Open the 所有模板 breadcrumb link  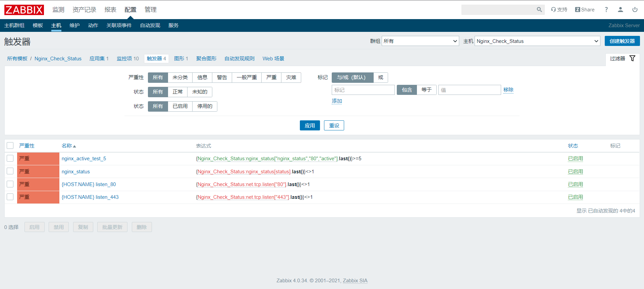(x=17, y=59)
